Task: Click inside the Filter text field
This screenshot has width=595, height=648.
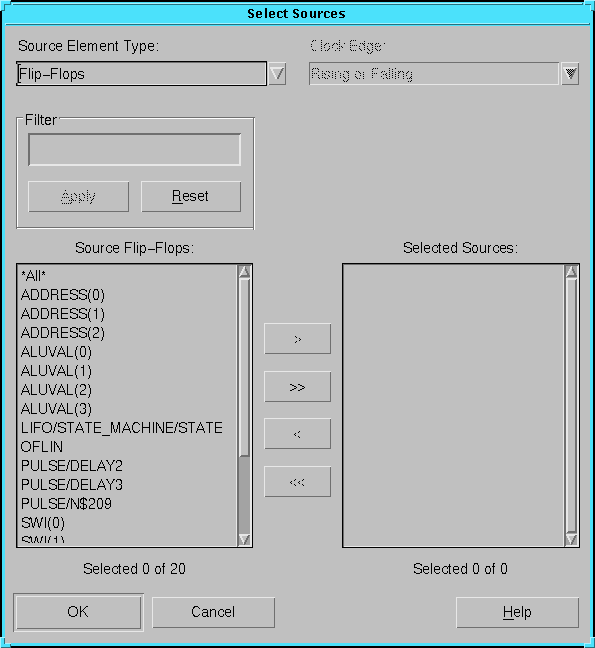Action: click(134, 150)
